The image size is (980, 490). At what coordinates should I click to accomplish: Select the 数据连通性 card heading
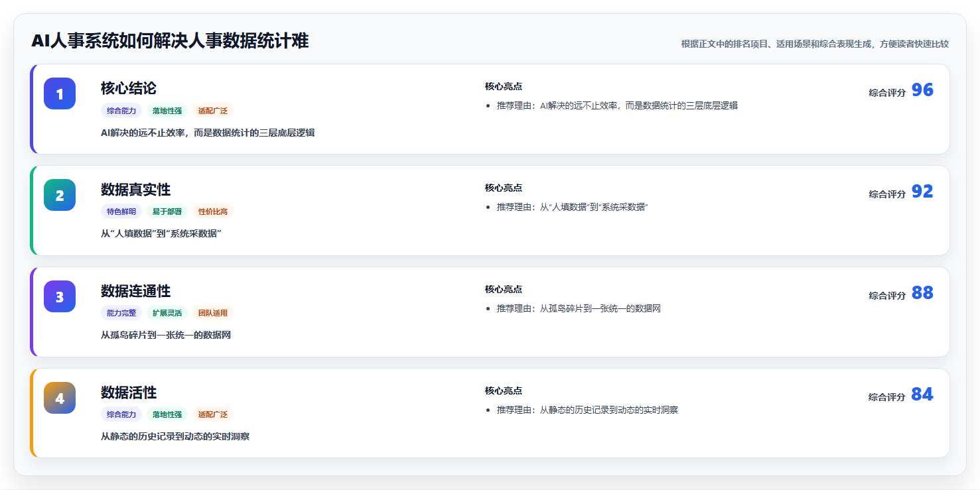pyautogui.click(x=135, y=291)
